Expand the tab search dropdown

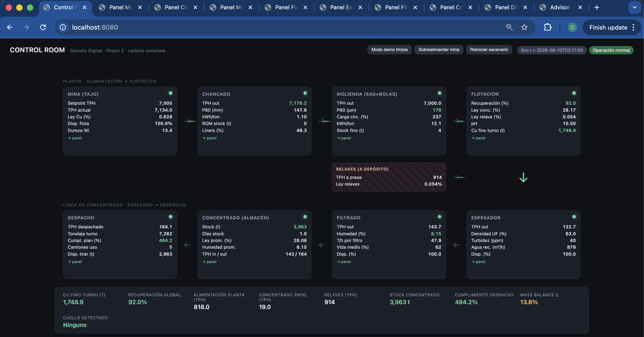[635, 7]
